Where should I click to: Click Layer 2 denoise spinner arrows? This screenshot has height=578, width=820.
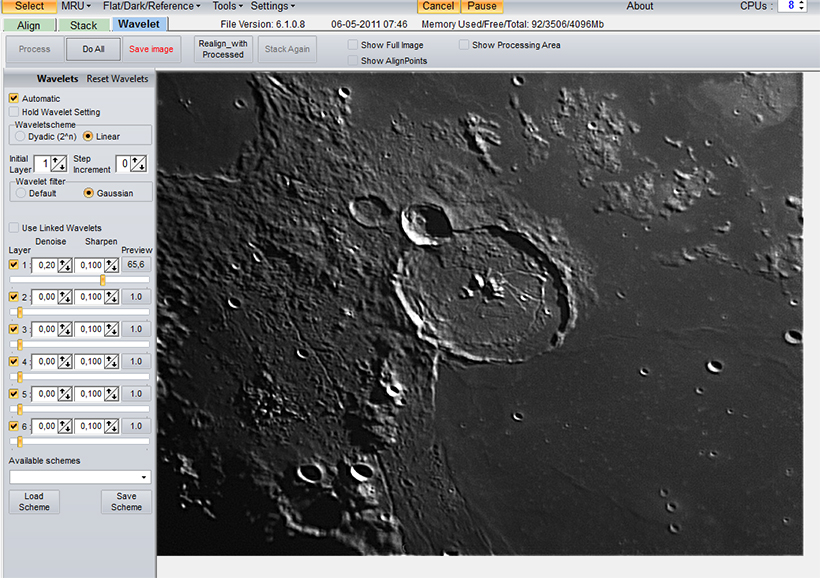65,298
